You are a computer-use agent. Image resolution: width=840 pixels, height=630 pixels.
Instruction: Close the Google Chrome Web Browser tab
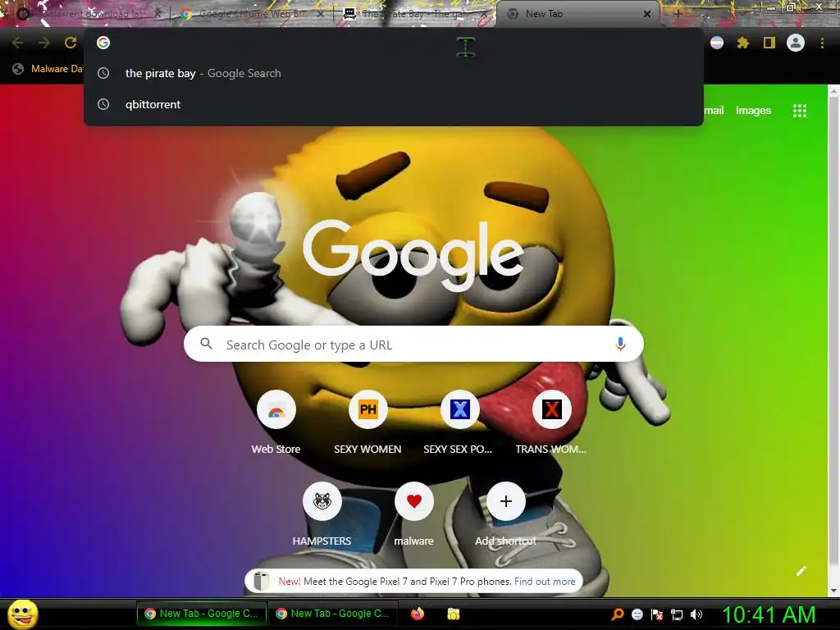(321, 14)
